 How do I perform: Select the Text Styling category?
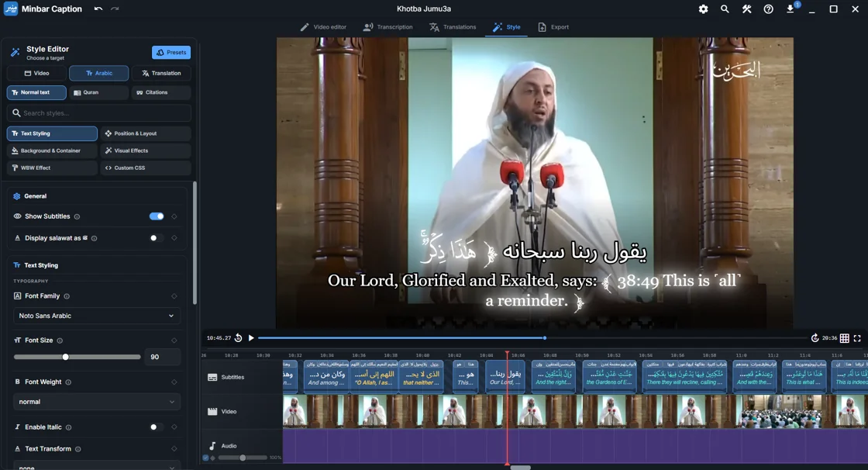[52, 133]
